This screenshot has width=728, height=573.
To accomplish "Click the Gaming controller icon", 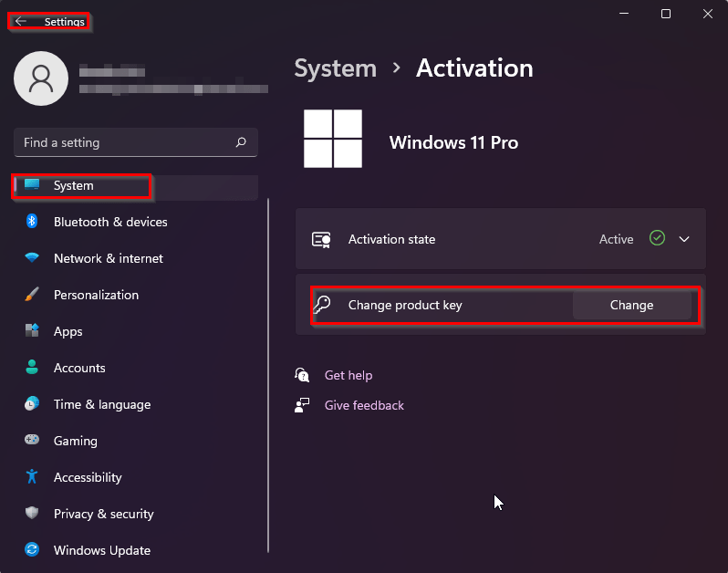I will click(x=32, y=439).
